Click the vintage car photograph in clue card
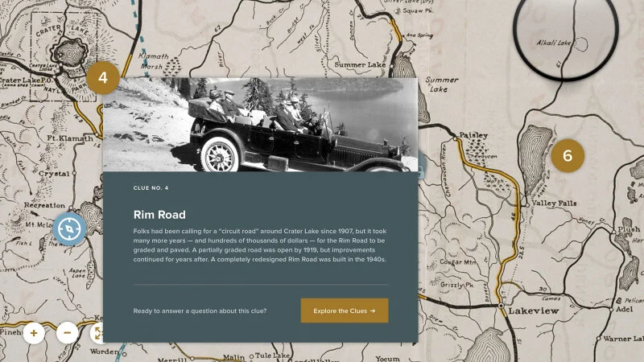Viewport: 644px width, 362px height. point(260,125)
